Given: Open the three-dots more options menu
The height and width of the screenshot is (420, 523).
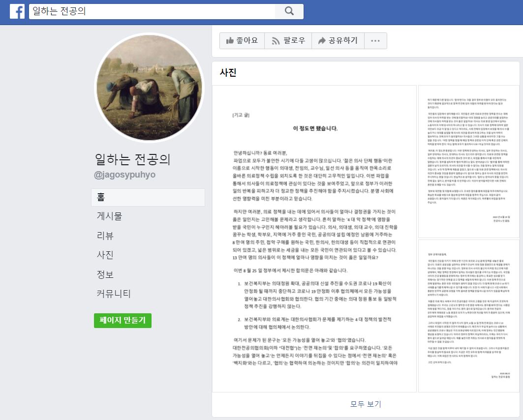Looking at the screenshot, I should [375, 41].
